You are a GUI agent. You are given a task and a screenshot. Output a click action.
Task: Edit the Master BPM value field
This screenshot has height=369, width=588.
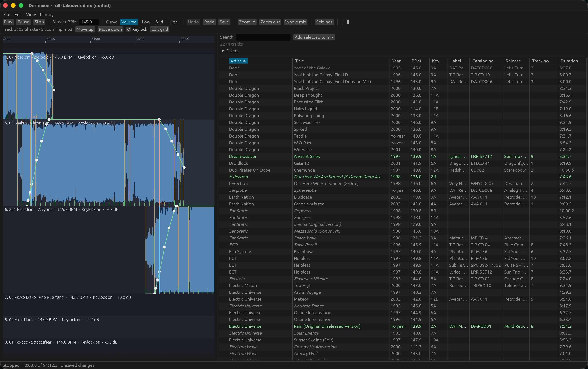click(89, 22)
